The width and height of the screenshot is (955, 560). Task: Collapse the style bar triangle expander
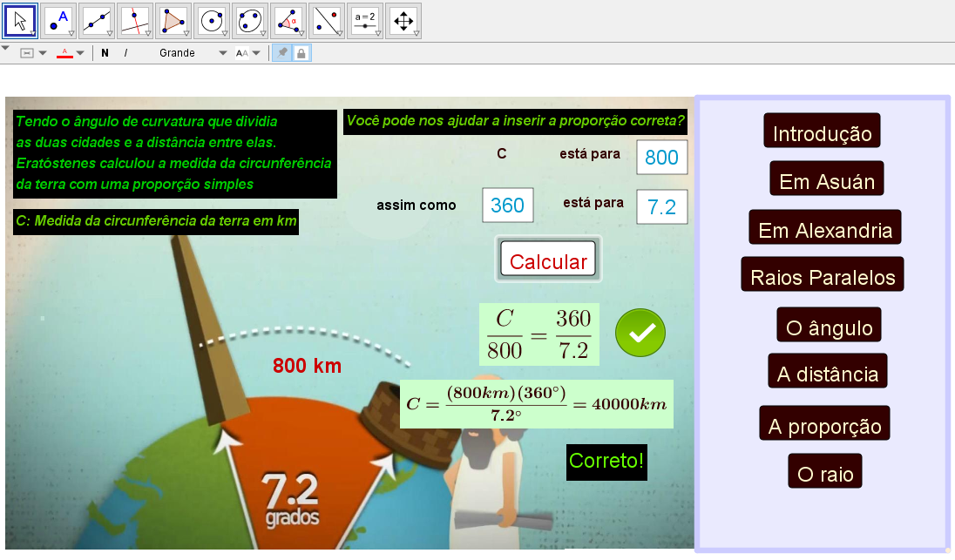point(5,48)
